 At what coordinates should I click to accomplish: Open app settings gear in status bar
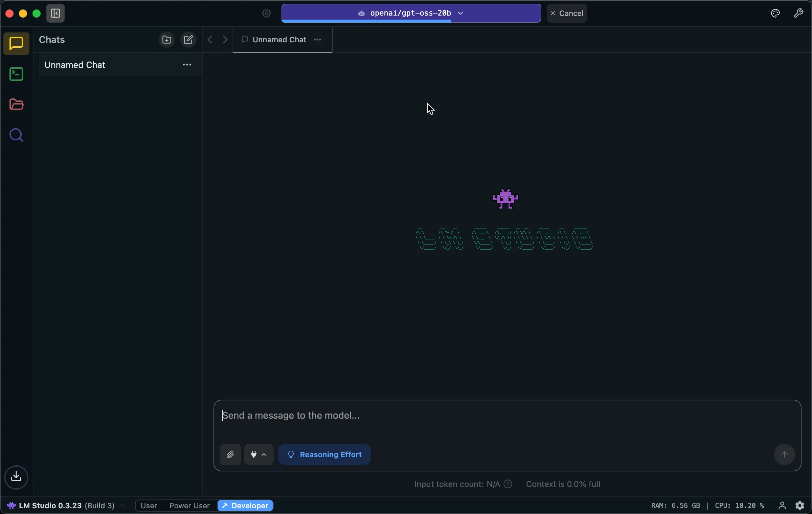tap(800, 506)
